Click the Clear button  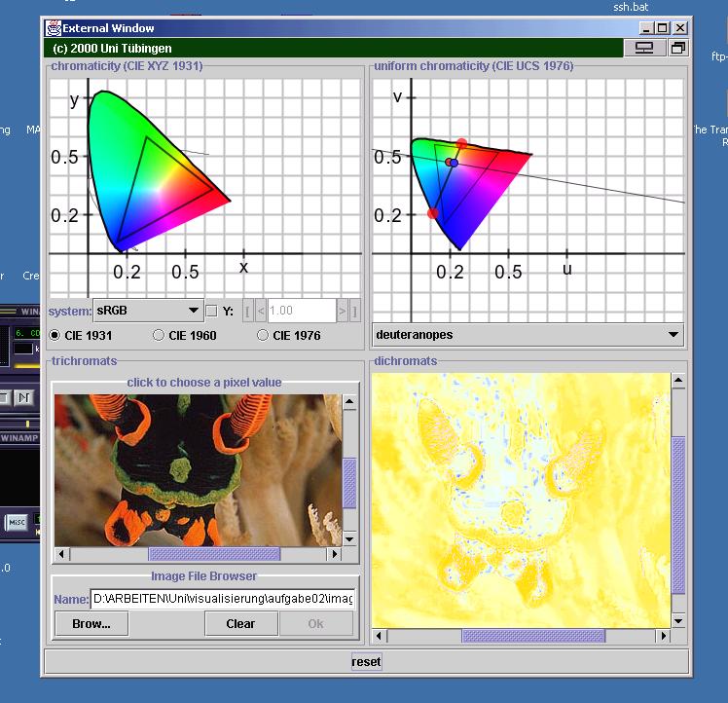pyautogui.click(x=240, y=624)
